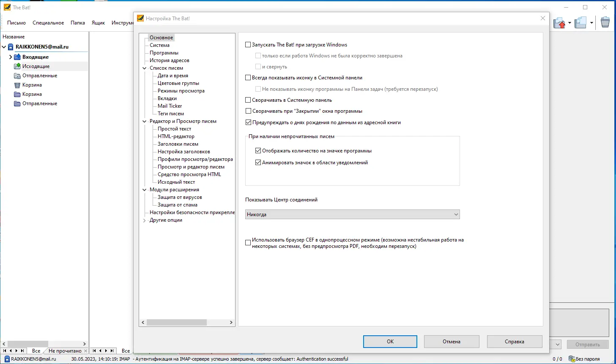Collapse Редактор и Просмотр писем node
This screenshot has width=616, height=364.
click(x=145, y=121)
